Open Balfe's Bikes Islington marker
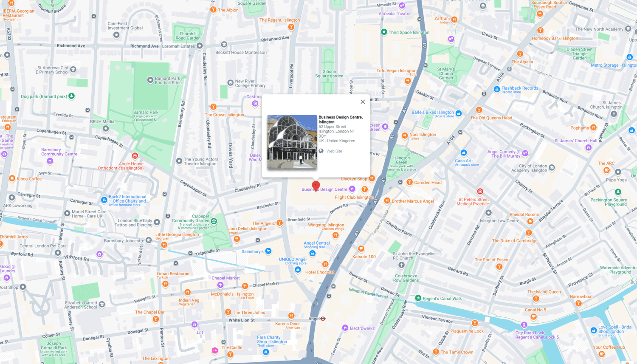 point(459,114)
